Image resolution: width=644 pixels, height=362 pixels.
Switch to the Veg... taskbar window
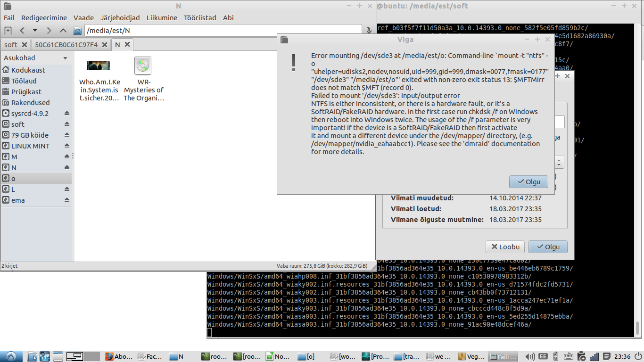[x=471, y=356]
